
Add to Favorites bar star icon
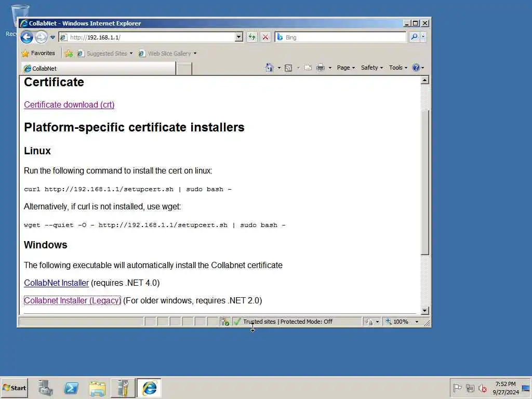69,54
